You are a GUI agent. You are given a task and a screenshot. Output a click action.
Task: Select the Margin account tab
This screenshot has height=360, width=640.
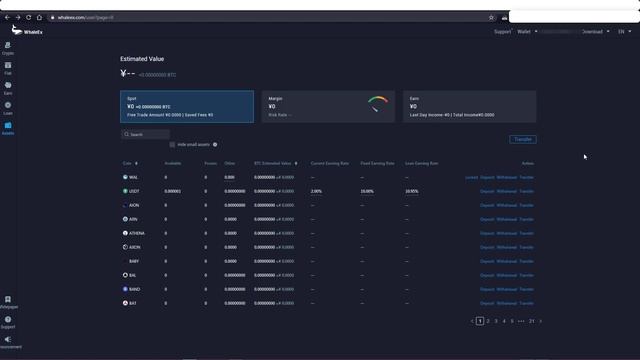click(328, 107)
